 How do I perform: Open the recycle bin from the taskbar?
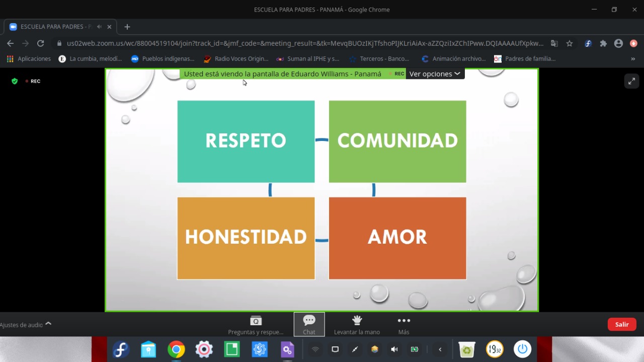click(466, 349)
